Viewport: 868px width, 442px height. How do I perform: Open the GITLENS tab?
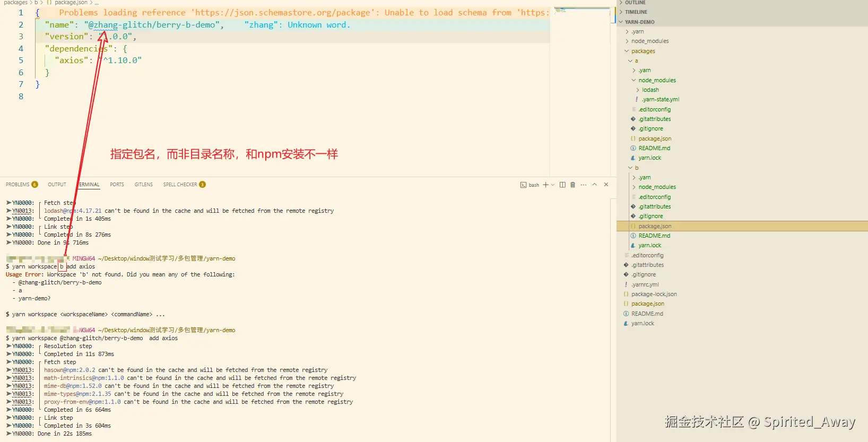tap(143, 185)
